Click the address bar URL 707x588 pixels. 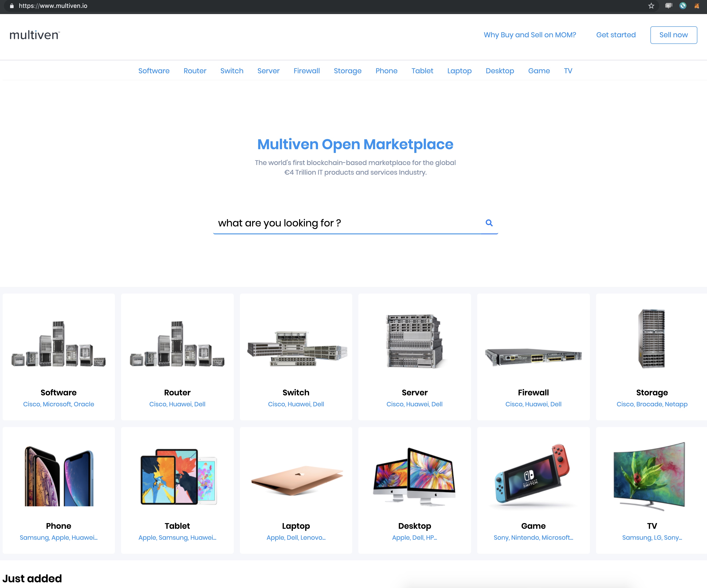tap(53, 6)
